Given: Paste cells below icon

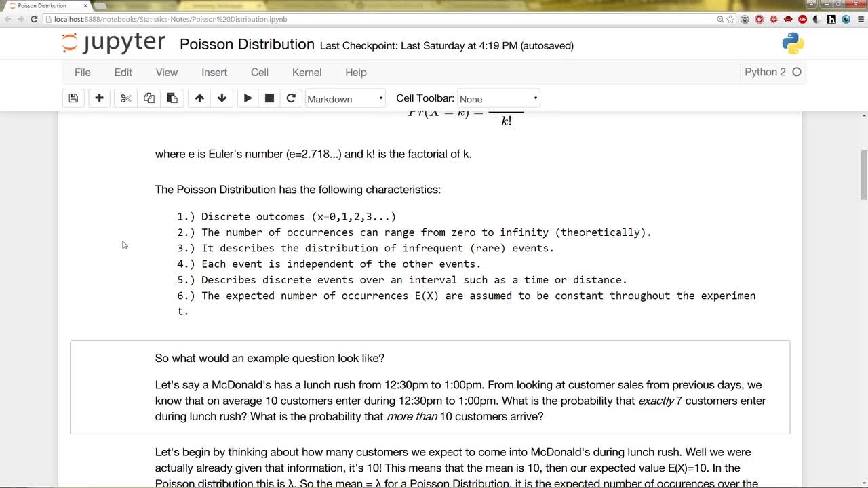Looking at the screenshot, I should coord(172,98).
